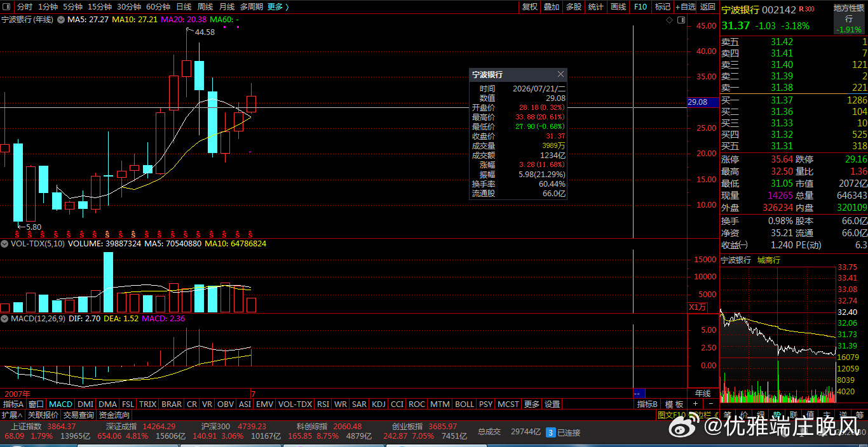Screen dimensions: 868x447
Task: Click the 上证指数 index in status bar
Action: tap(27, 426)
